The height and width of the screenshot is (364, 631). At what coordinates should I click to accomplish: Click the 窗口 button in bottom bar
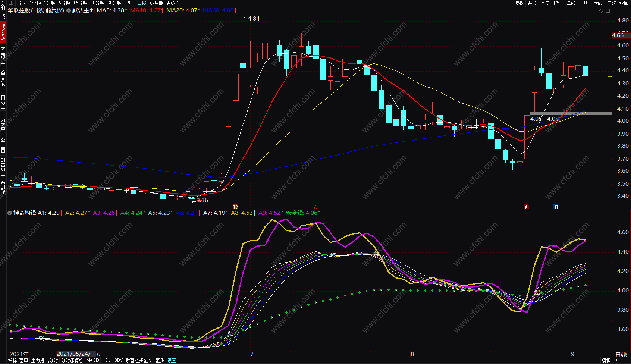click(23, 360)
